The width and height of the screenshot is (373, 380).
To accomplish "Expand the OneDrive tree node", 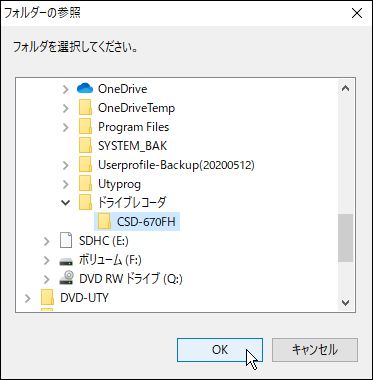I will [x=66, y=89].
